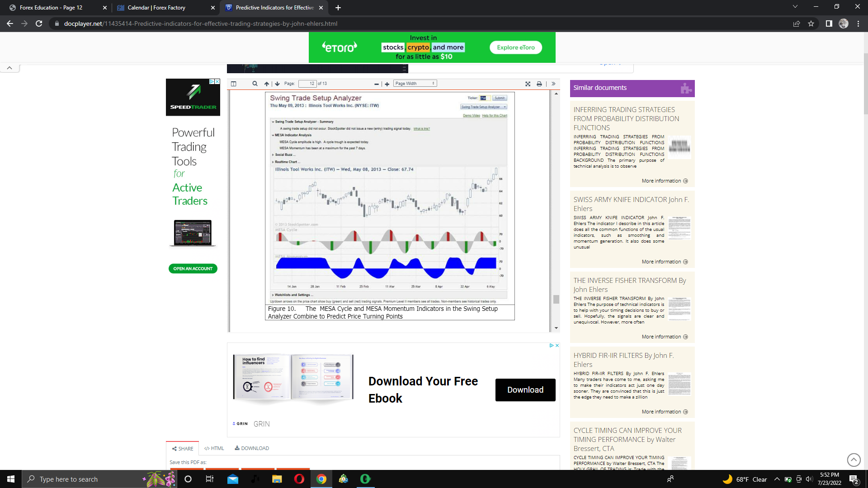Go to previous page arrow

pos(267,84)
